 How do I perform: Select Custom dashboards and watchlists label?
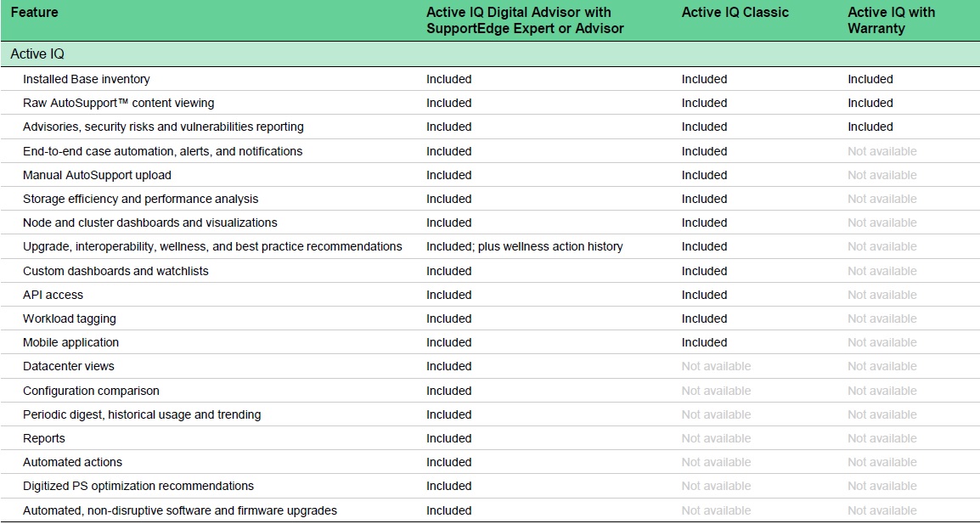[x=115, y=271]
